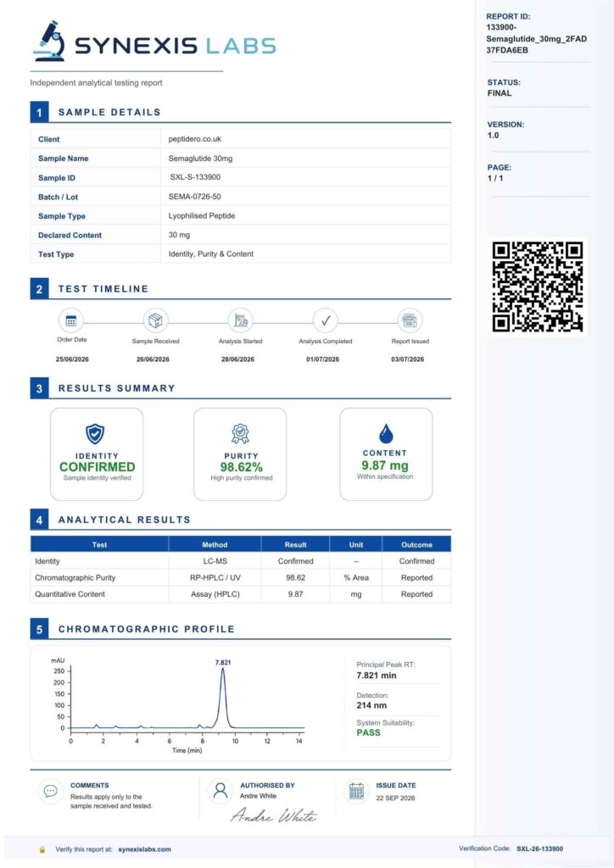Click the section number 1 badge

coord(39,113)
